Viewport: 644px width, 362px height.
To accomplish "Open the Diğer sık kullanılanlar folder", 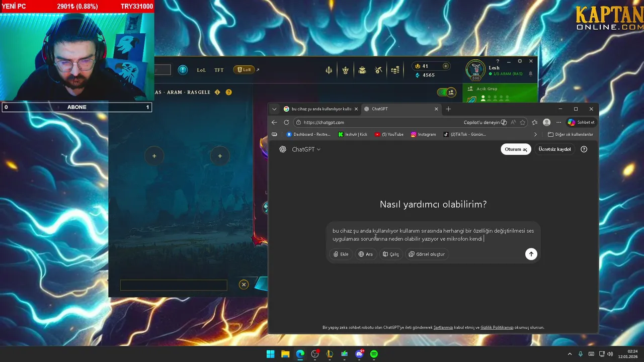I will pos(570,134).
